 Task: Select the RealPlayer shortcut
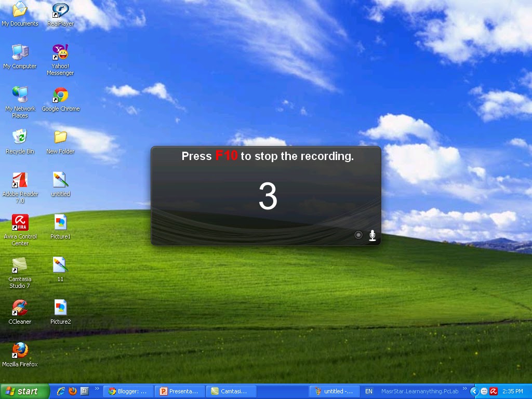[60, 14]
